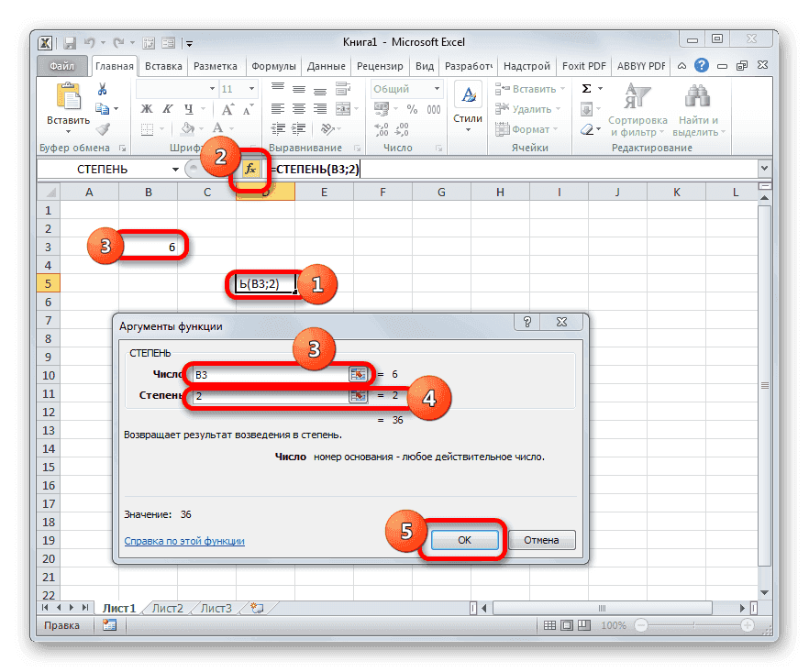Click inside the Степень argument field
Screen dimensions: 809x672
click(x=275, y=395)
